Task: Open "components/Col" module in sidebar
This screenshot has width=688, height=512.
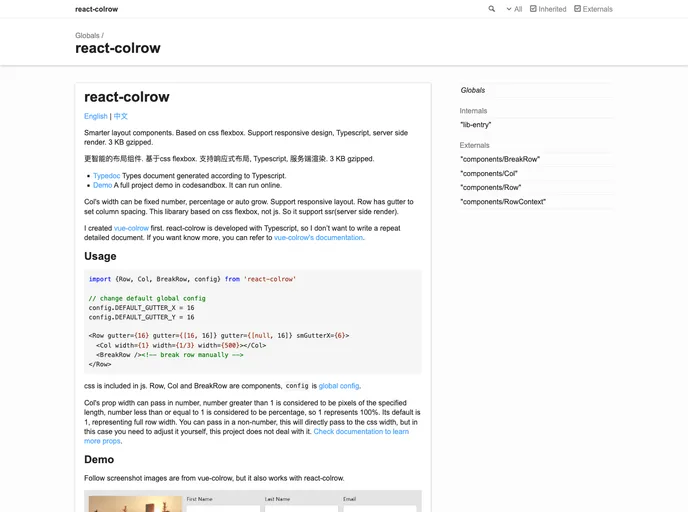Action: point(489,174)
